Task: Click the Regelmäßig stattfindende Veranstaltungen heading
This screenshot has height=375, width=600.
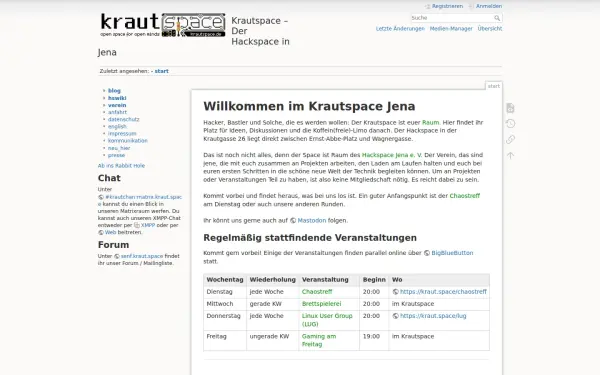Action: click(x=310, y=238)
